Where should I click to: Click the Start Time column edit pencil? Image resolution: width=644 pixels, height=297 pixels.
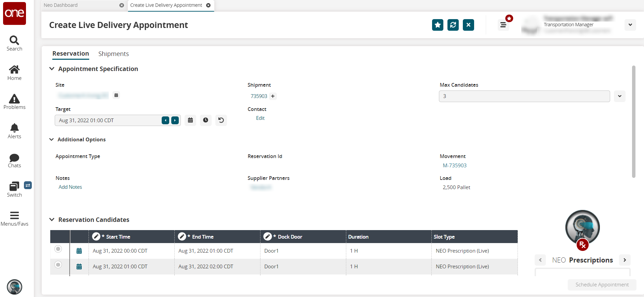[96, 237]
